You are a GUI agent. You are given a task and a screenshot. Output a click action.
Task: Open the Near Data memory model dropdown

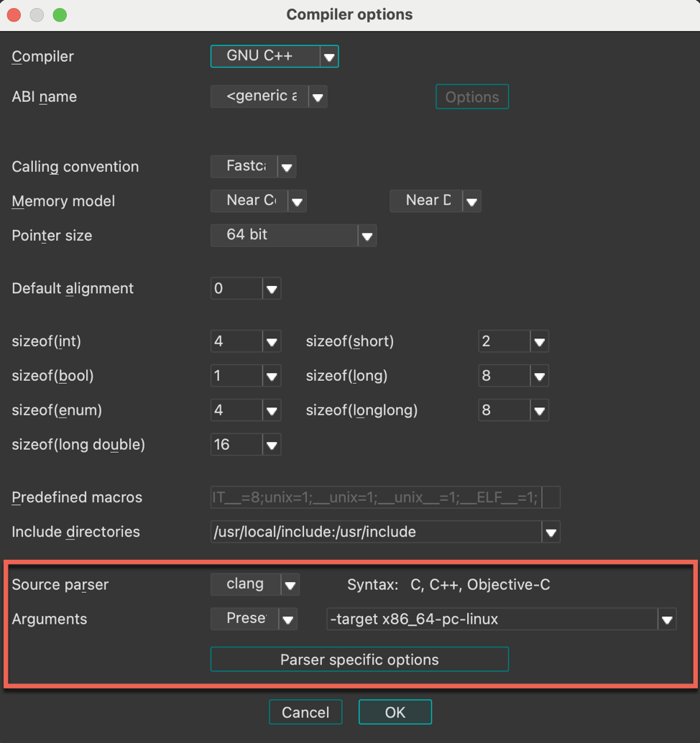click(x=472, y=200)
